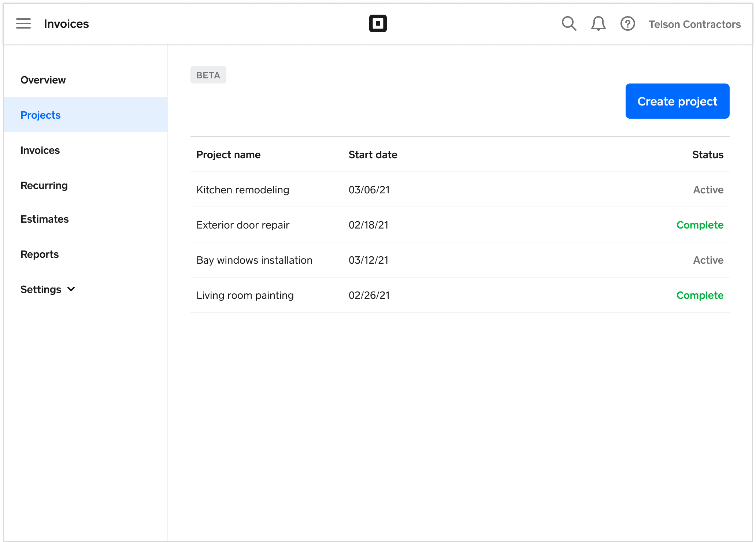Viewport: 756px width, 542px height.
Task: Open the search tool
Action: point(569,23)
